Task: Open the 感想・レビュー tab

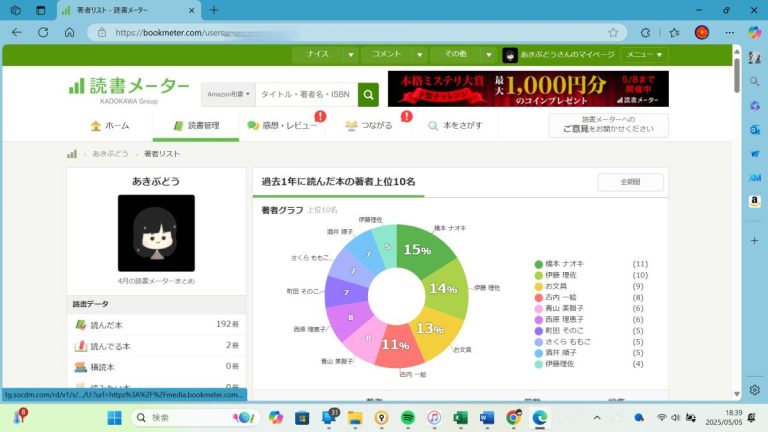Action: [282, 126]
